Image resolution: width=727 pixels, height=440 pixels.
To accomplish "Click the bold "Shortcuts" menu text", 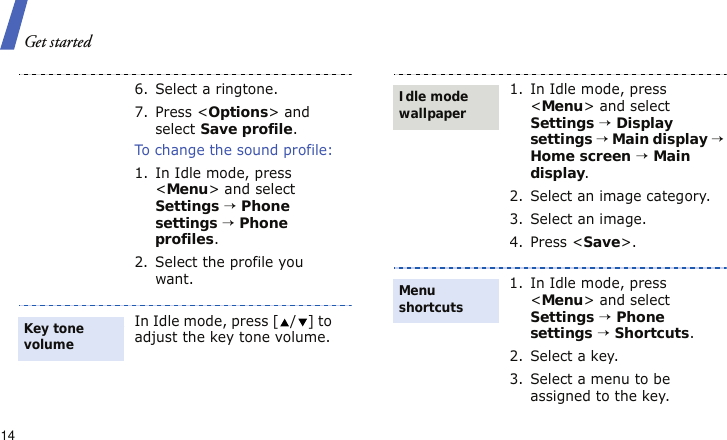I will tap(653, 333).
